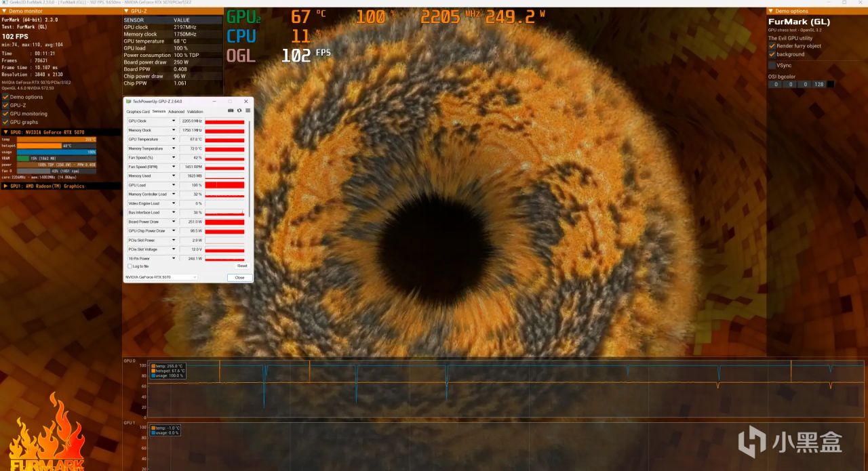Open the GPU Temperature sensor dropdown
The image size is (868, 471).
(x=174, y=140)
